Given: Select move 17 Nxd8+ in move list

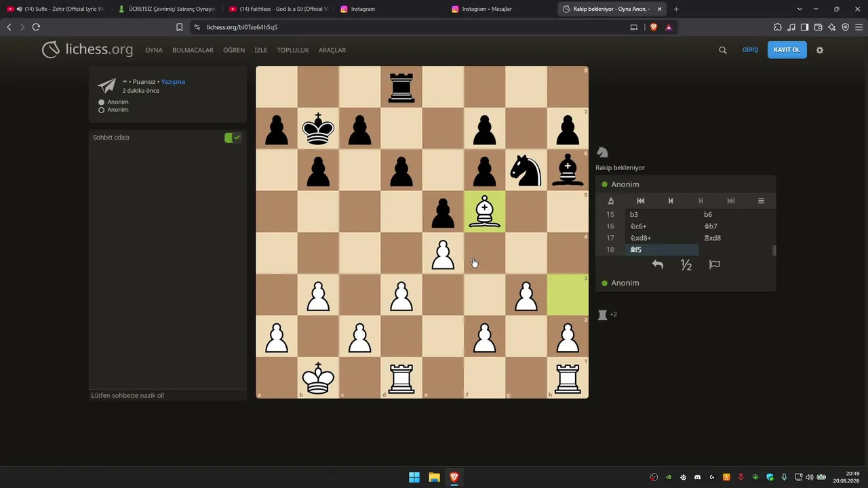Looking at the screenshot, I should pos(662,238).
